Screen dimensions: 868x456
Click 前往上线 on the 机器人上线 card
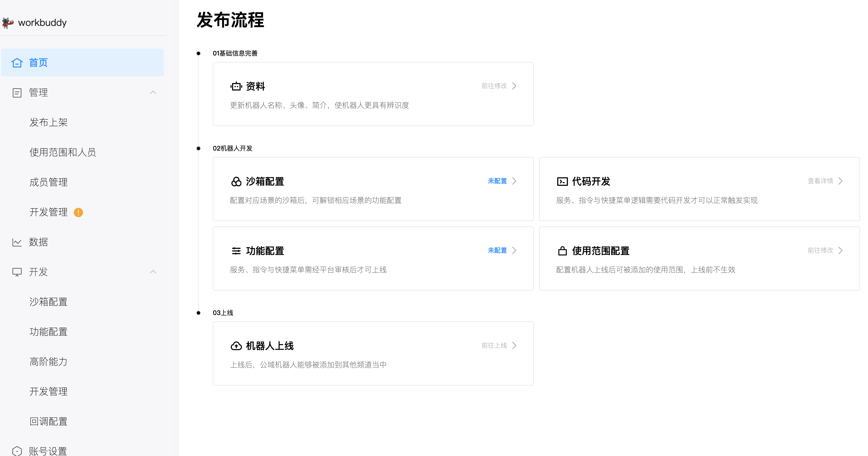(494, 345)
